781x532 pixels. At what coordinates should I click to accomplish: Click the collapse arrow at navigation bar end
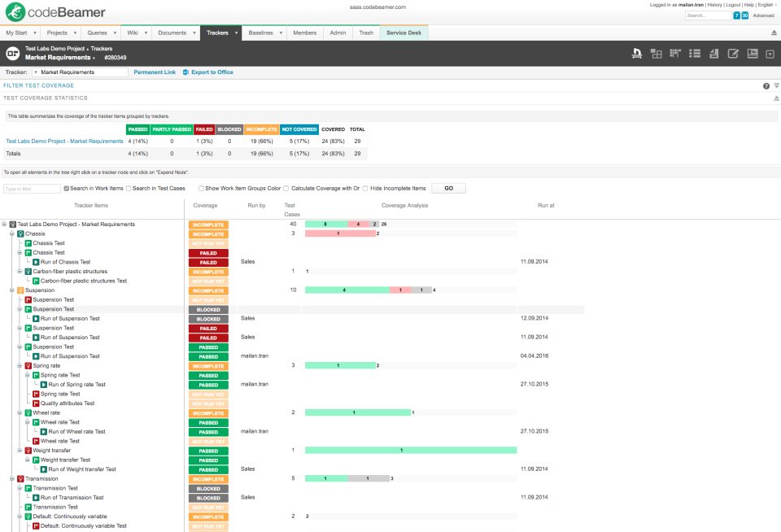click(774, 33)
